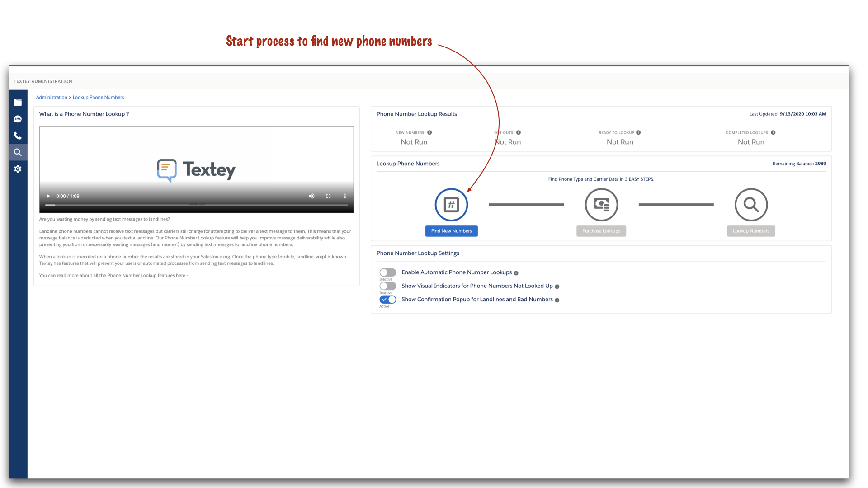Click the Lookup Numbers button

click(751, 231)
